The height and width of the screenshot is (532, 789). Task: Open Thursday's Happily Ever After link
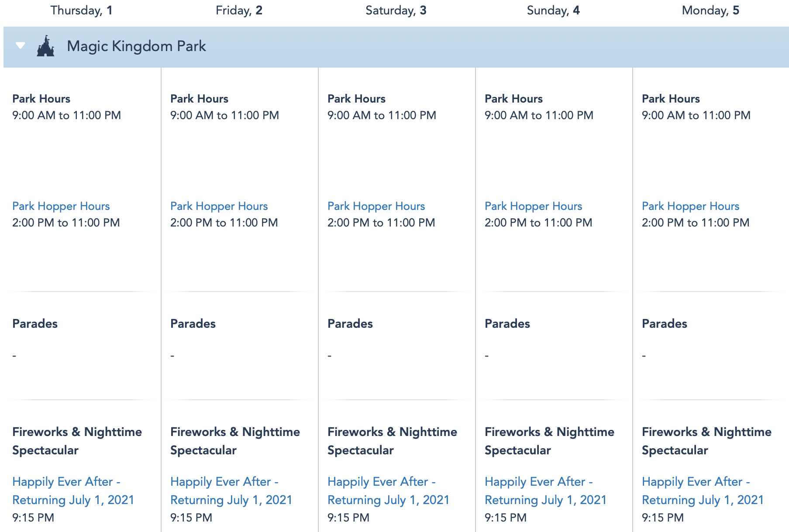pos(73,491)
